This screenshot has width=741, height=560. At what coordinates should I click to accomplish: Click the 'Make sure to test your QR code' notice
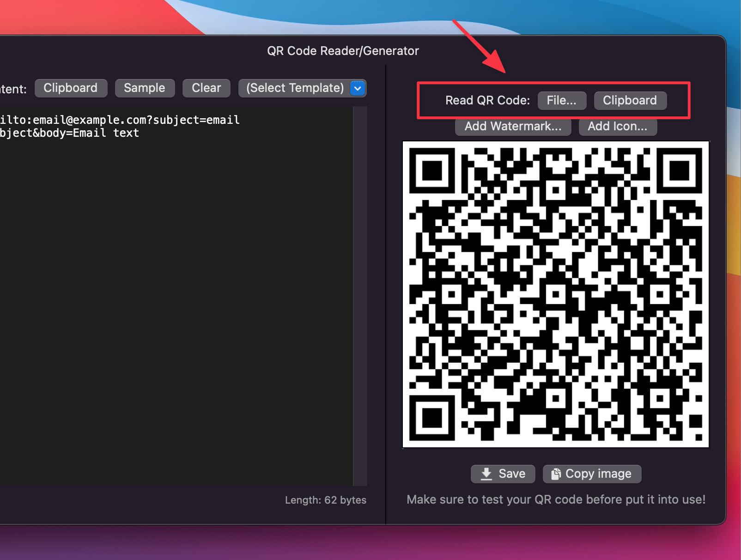tap(556, 499)
